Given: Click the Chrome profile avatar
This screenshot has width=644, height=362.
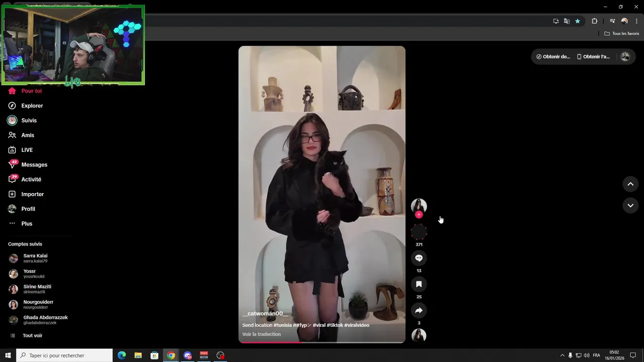Looking at the screenshot, I should 624,21.
